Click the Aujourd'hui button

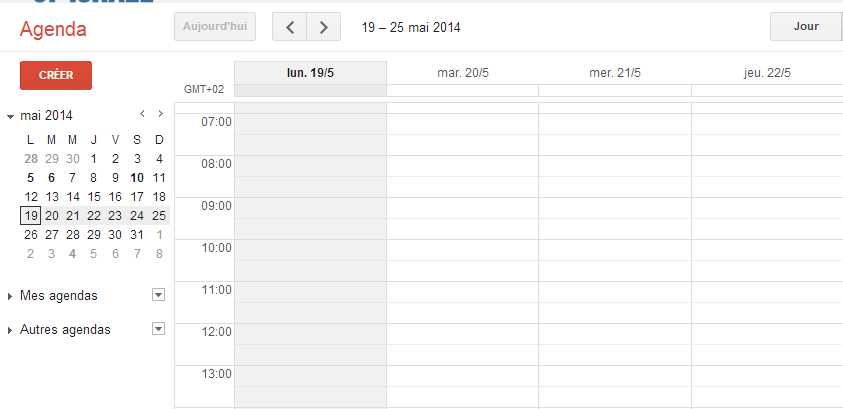coord(215,27)
